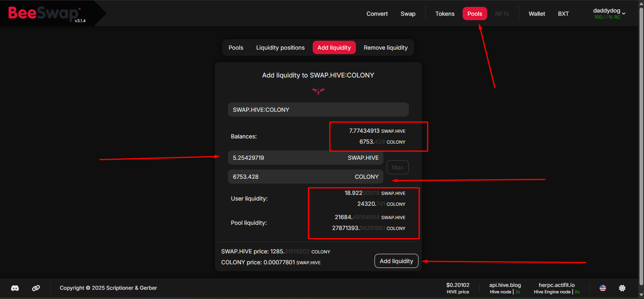Image resolution: width=644 pixels, height=299 pixels.
Task: Select the Pools nav item
Action: [x=475, y=14]
